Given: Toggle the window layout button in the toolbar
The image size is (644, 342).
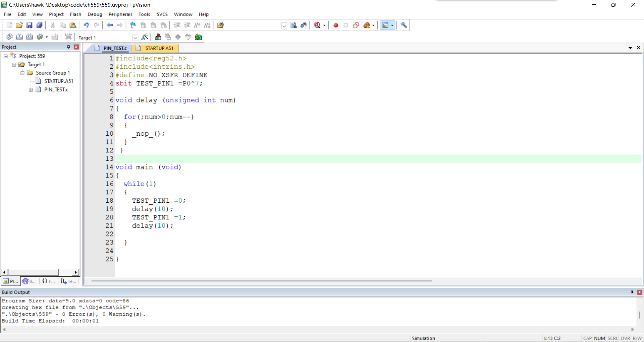Looking at the screenshot, I should pyautogui.click(x=385, y=25).
